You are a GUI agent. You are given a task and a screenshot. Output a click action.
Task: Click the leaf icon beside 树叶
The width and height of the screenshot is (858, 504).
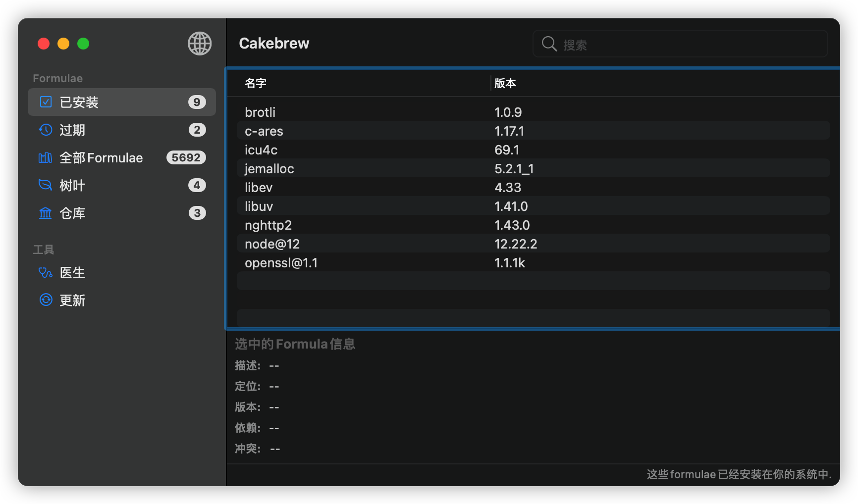click(46, 185)
